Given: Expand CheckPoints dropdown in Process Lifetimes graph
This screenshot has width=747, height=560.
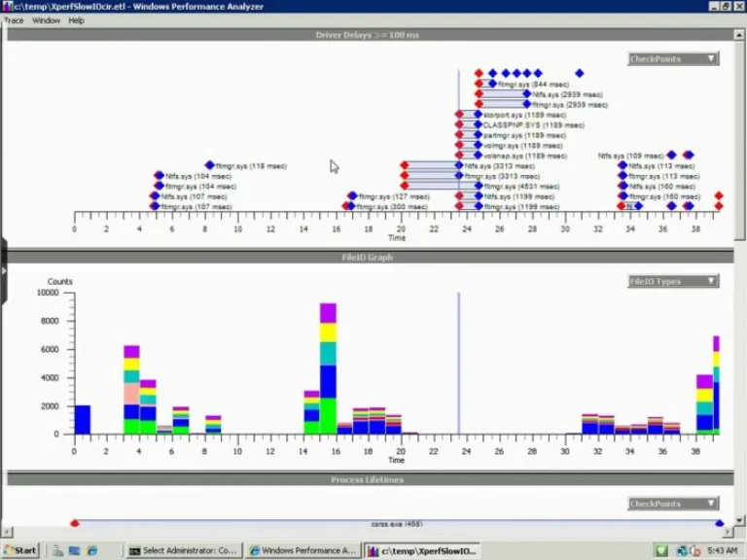Looking at the screenshot, I should pos(673,504).
